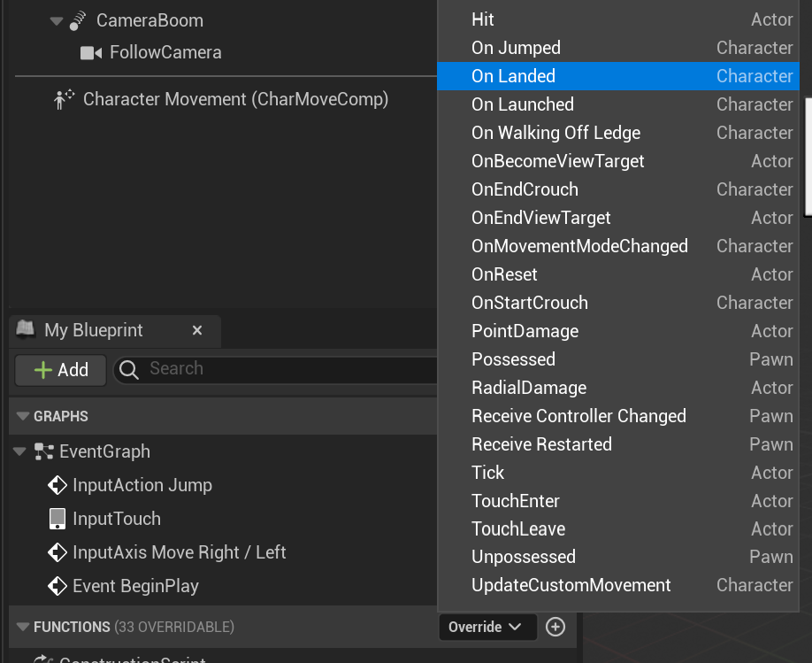This screenshot has height=663, width=812.
Task: Close the My Blueprint tab
Action: click(197, 330)
